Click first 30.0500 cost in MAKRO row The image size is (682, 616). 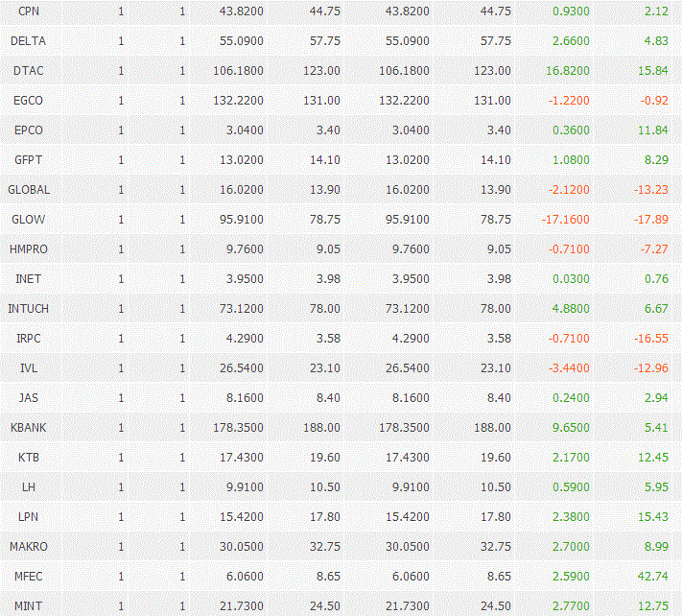pos(242,546)
